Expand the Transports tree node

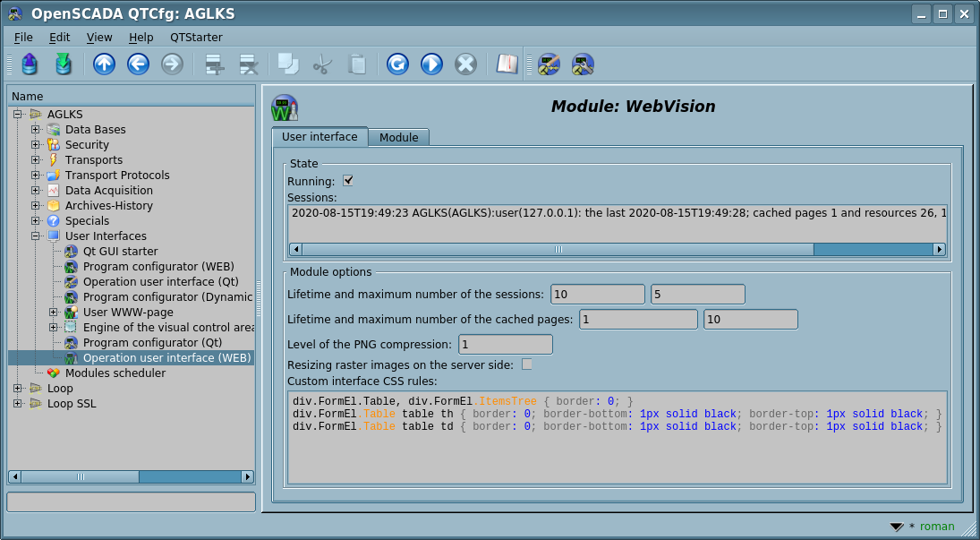click(x=36, y=159)
